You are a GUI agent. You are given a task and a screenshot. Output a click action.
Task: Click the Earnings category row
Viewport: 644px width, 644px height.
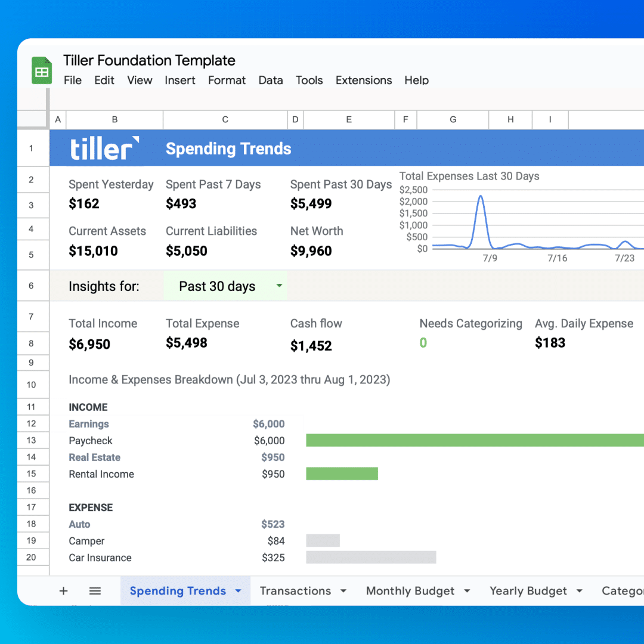coord(177,424)
